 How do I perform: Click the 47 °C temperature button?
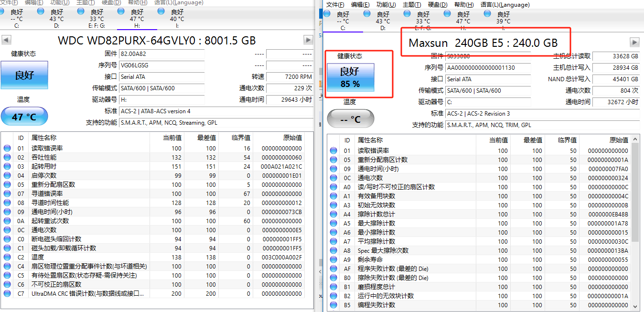point(24,117)
